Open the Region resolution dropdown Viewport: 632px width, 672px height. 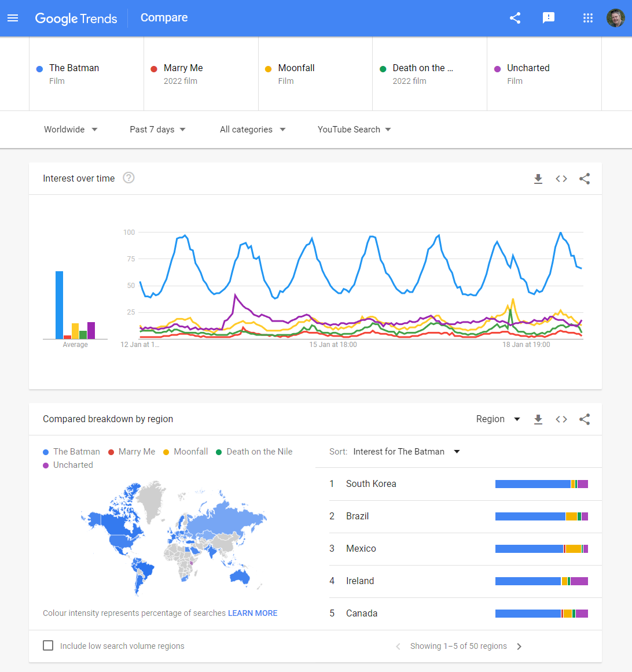click(x=498, y=419)
